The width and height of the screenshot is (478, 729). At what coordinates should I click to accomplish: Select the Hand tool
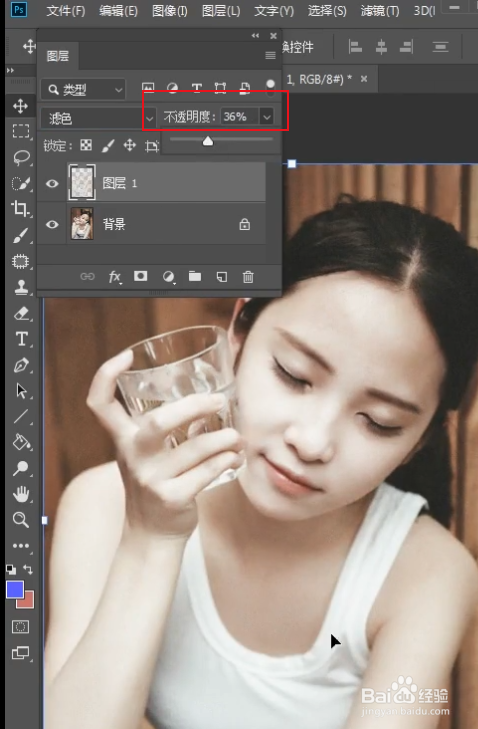pos(21,494)
